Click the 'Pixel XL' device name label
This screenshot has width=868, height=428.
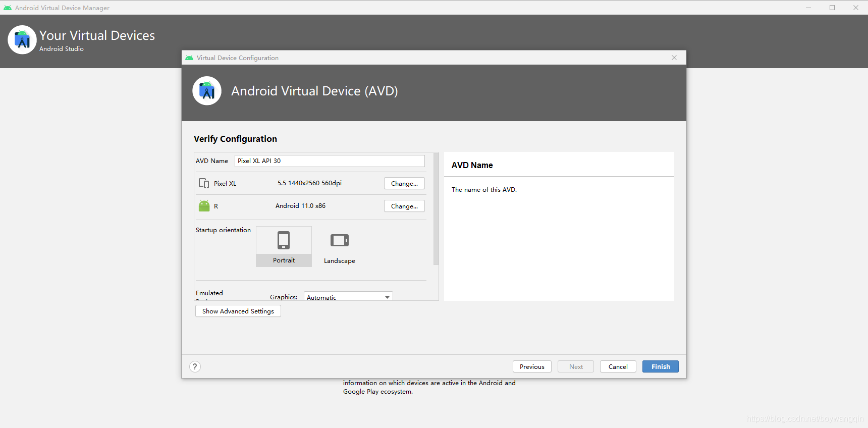pos(225,184)
